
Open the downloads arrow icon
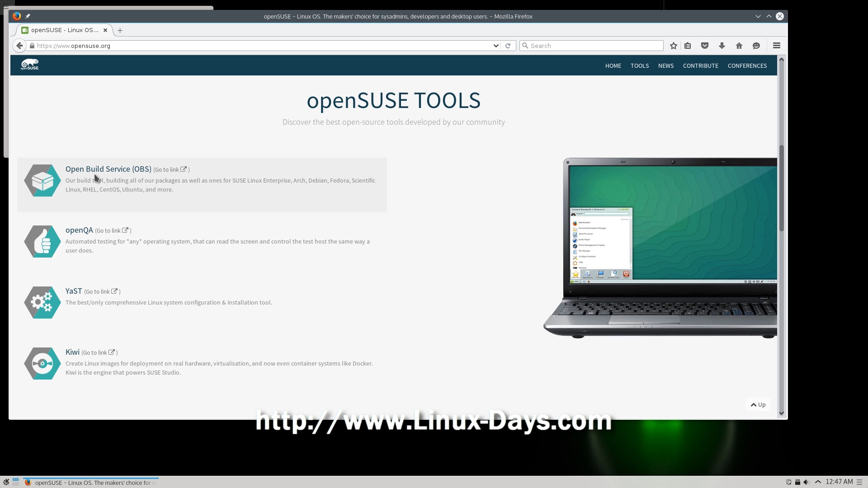tap(722, 46)
